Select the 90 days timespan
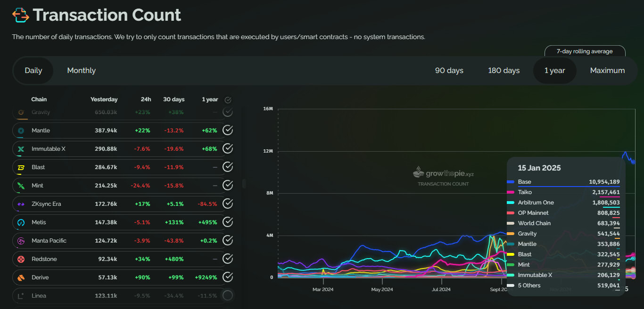 pos(449,71)
